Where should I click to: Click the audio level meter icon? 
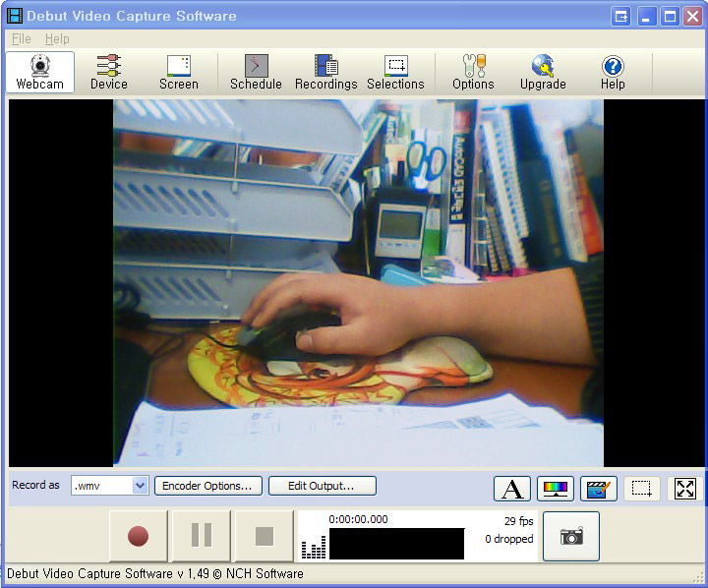point(314,548)
